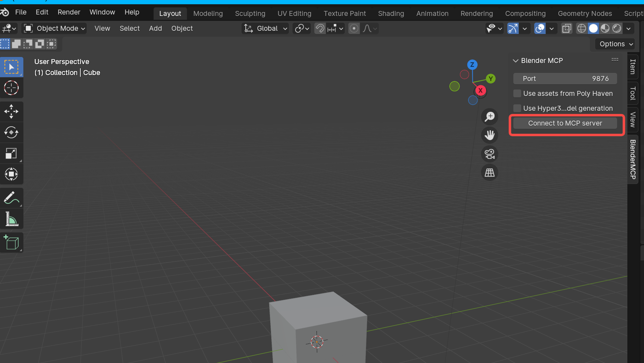This screenshot has height=363, width=644.
Task: Set selection mode to invert selection
Action: (x=40, y=44)
